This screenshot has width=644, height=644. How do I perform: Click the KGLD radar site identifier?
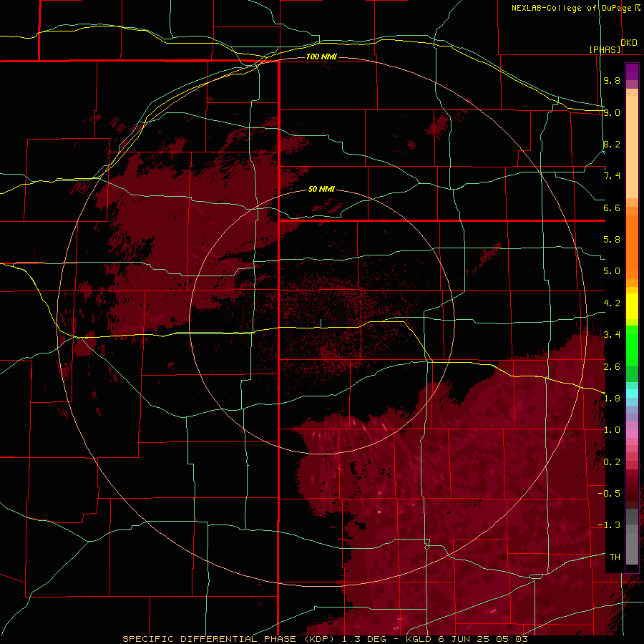[x=418, y=639]
